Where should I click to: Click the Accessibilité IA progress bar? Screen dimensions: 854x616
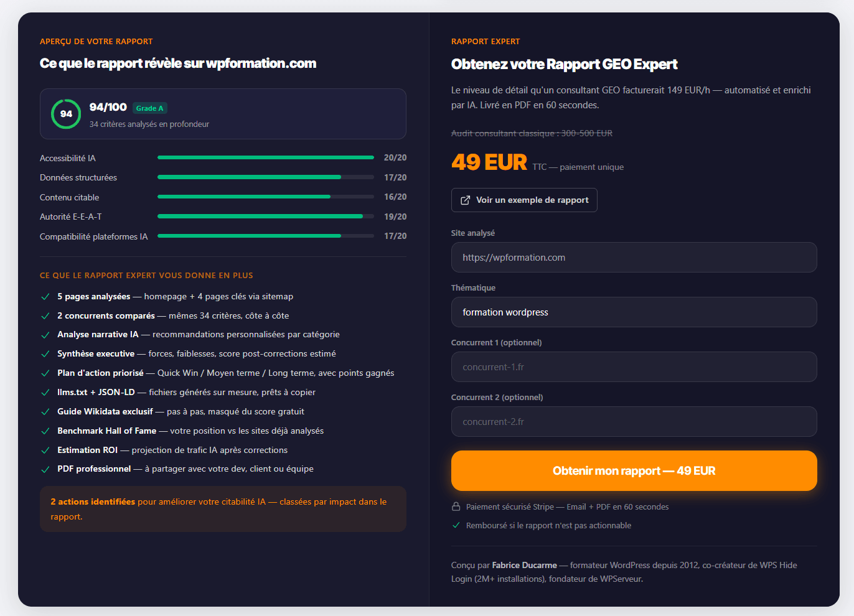265,157
